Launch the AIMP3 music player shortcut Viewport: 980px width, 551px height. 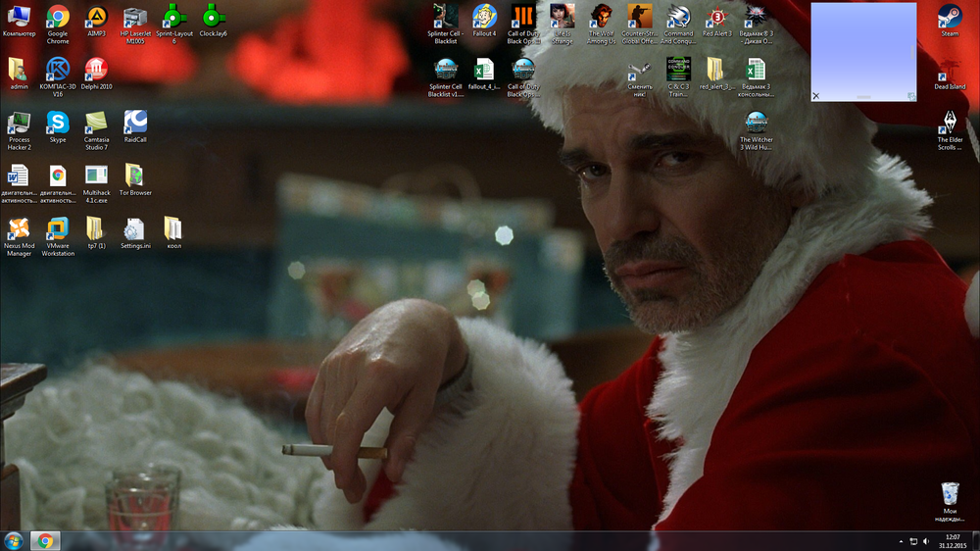point(96,18)
